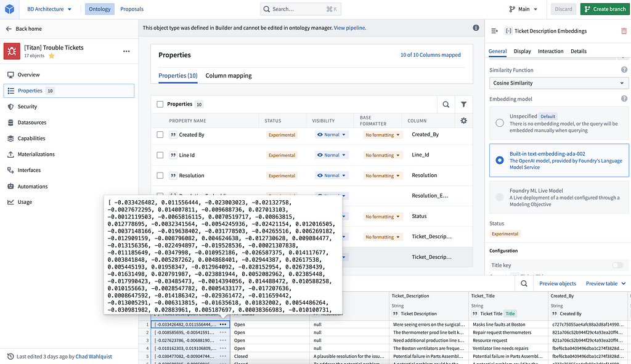The image size is (631, 364).
Task: Click the search icon in the preview toolbar
Action: [x=524, y=283]
